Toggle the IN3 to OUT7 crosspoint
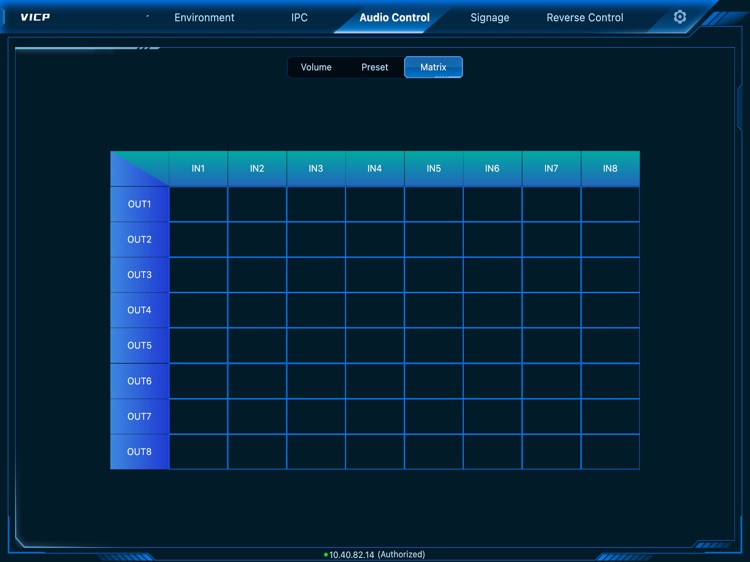 tap(316, 417)
